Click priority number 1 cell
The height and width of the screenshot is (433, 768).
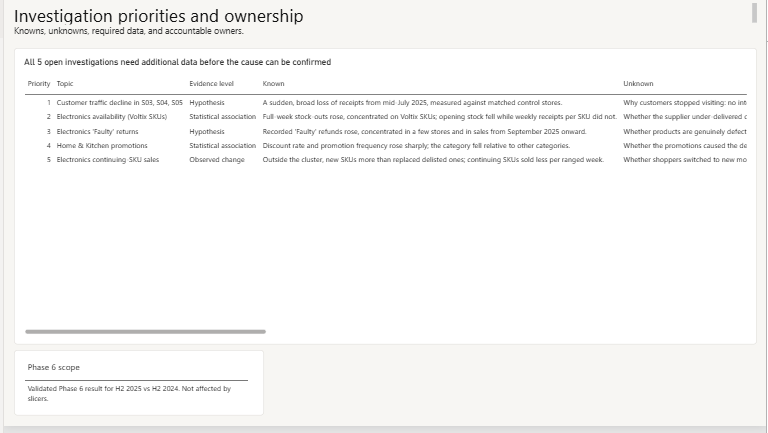click(48, 103)
